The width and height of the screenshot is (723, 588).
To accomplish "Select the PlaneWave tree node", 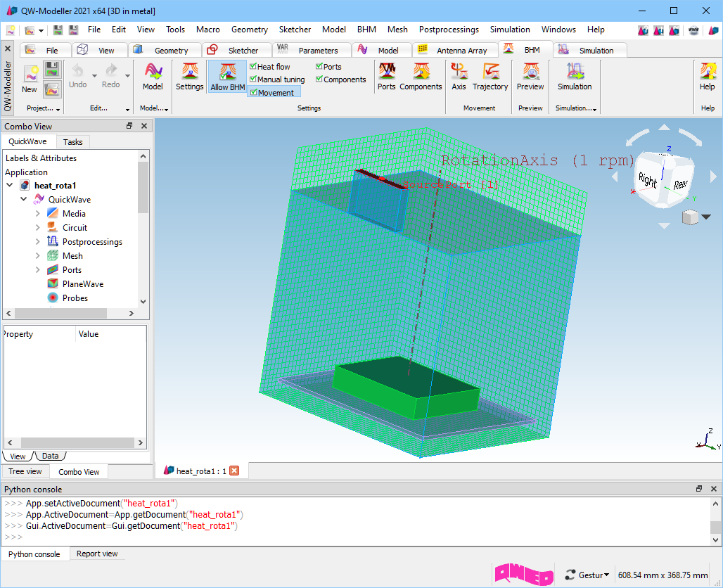I will tap(83, 283).
